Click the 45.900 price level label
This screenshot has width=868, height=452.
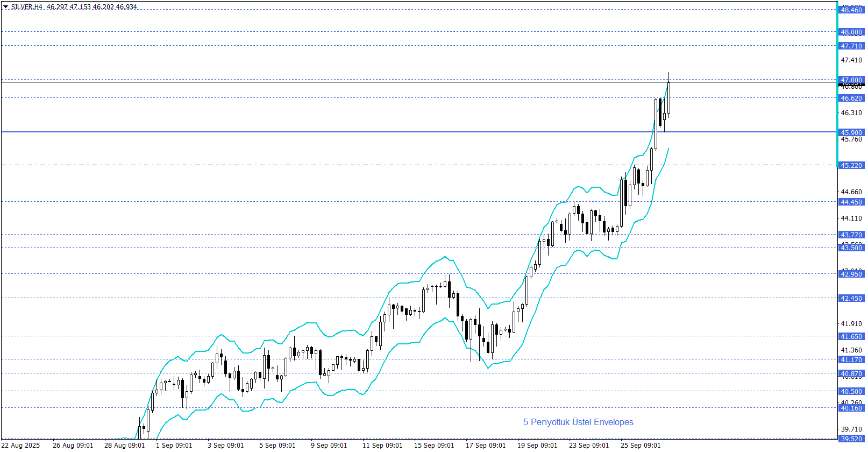click(x=851, y=132)
